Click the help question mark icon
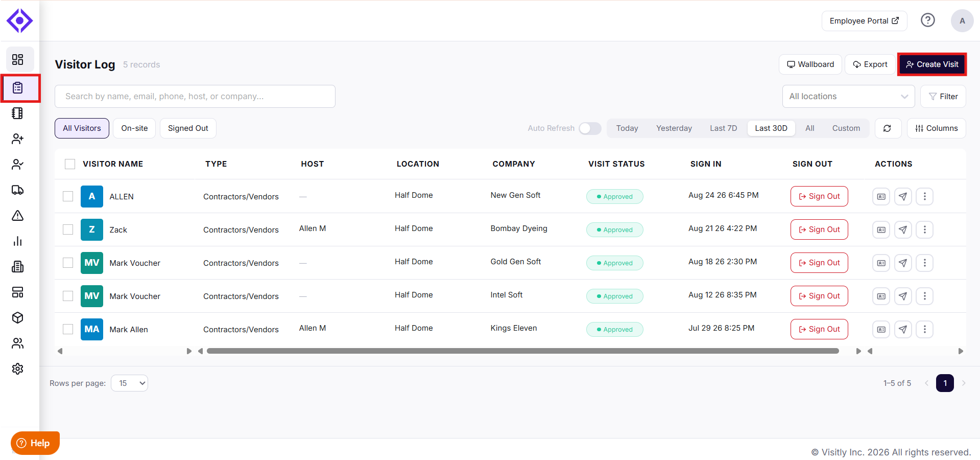The height and width of the screenshot is (460, 980). pos(928,20)
